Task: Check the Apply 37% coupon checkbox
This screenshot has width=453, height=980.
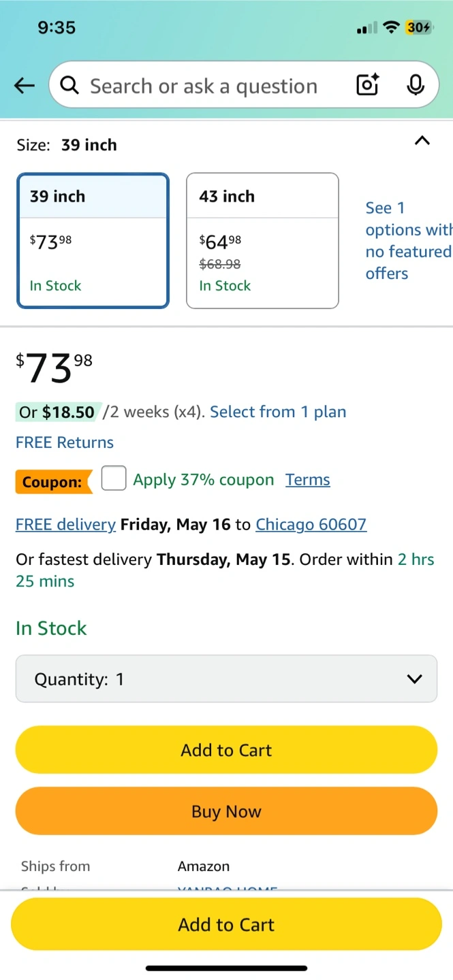Action: coord(114,478)
